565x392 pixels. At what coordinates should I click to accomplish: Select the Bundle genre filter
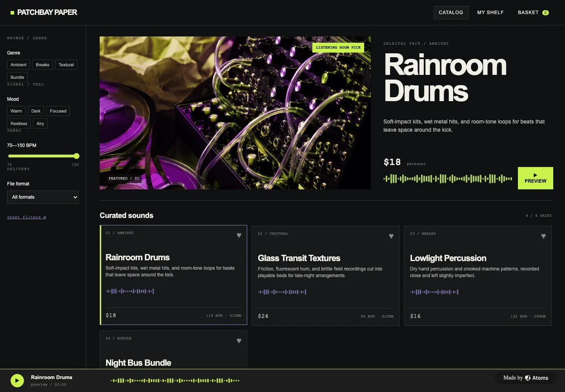coord(17,77)
